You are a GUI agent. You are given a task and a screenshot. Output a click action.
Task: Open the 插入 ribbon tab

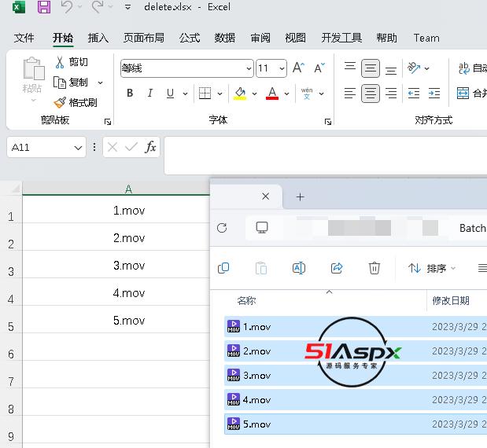[98, 38]
